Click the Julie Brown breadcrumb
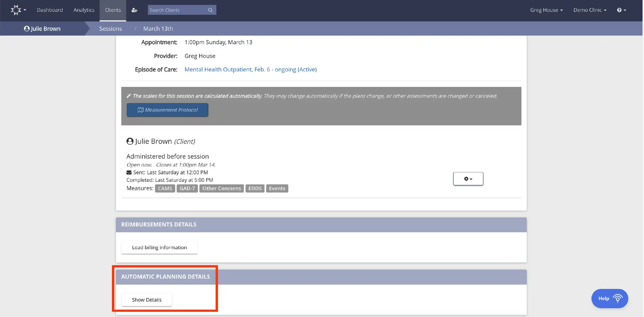644x317 pixels. 42,29
